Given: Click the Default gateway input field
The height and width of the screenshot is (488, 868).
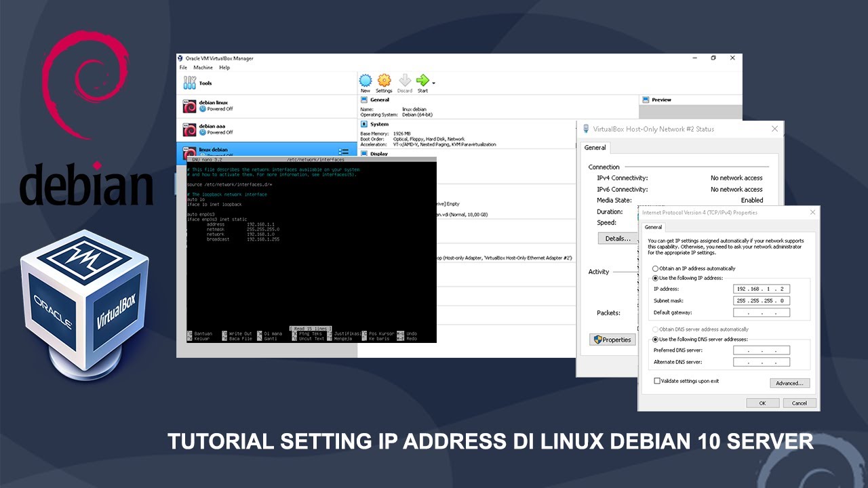Looking at the screenshot, I should [x=762, y=312].
